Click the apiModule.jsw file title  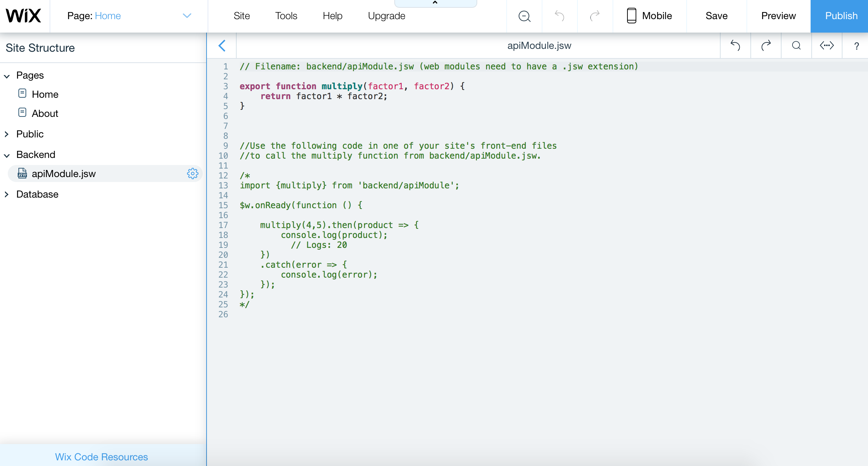[x=539, y=46]
